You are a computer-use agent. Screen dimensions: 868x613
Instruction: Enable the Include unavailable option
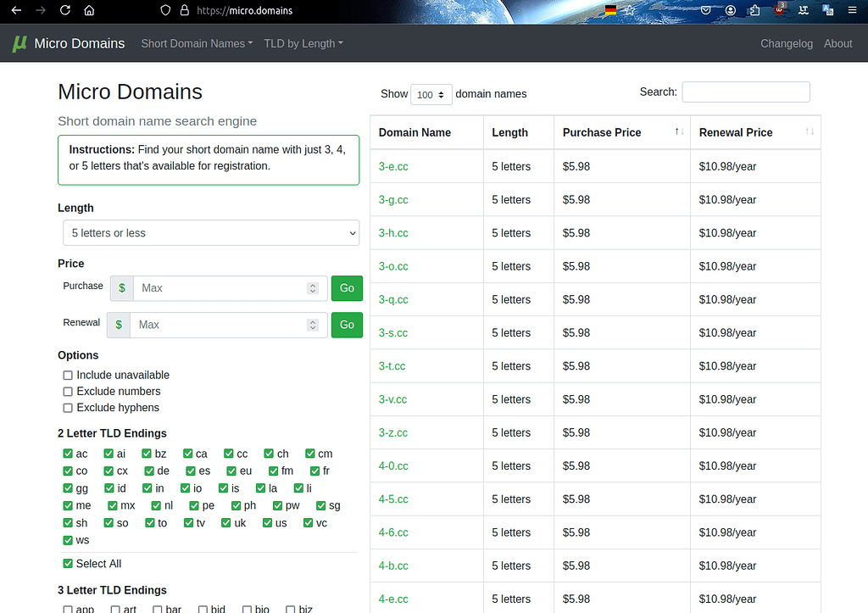click(x=67, y=375)
